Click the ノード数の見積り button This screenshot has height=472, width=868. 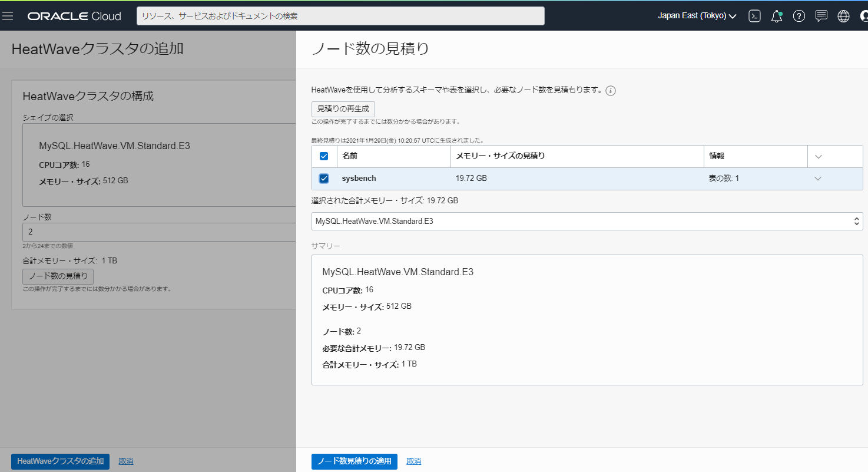(x=58, y=276)
